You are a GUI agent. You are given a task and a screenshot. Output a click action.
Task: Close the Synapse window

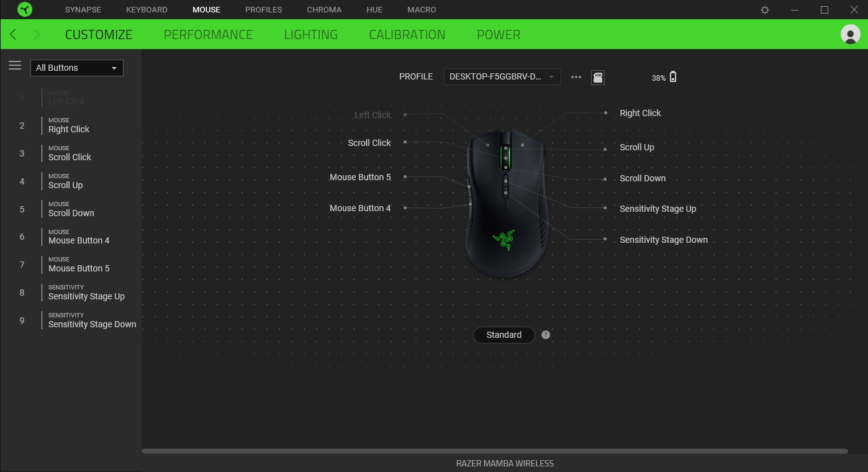pyautogui.click(x=854, y=10)
